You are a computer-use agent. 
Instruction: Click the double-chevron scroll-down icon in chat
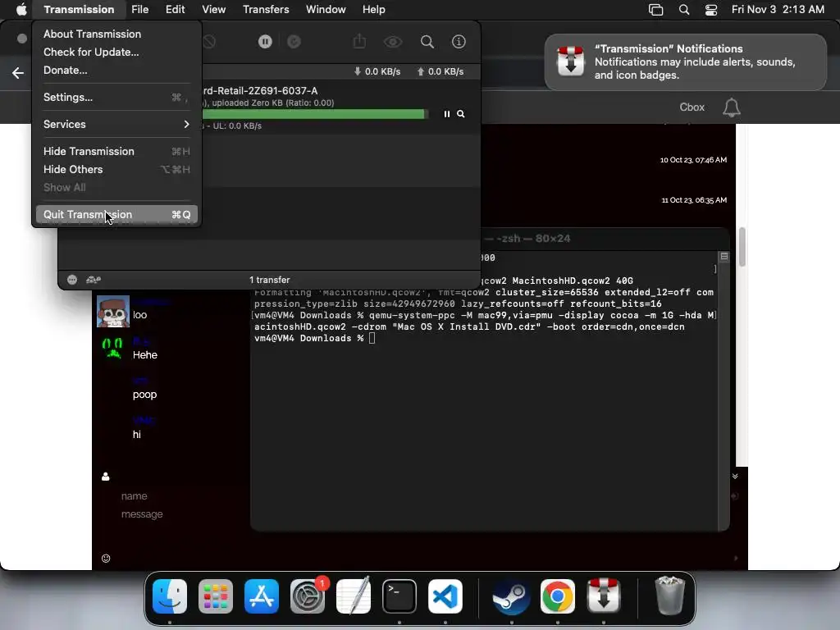click(x=735, y=477)
